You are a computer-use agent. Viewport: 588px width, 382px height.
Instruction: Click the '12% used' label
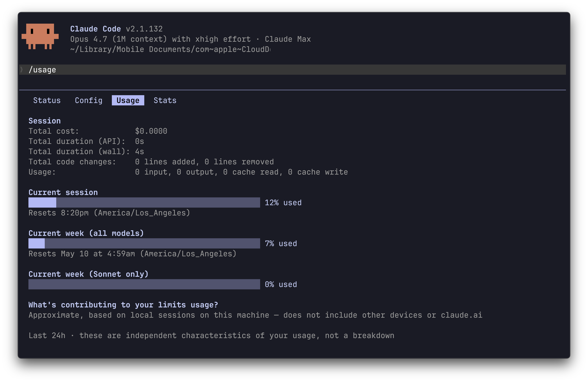point(283,202)
